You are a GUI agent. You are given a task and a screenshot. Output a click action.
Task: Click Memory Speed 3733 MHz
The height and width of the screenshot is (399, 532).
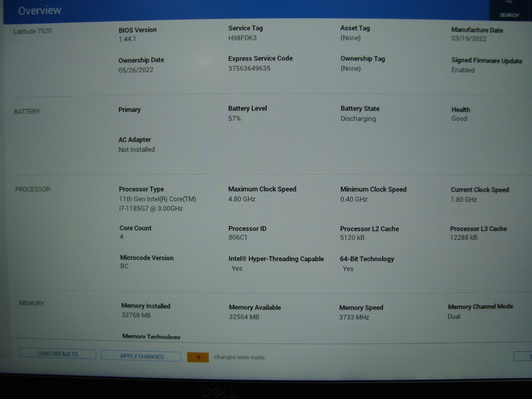click(x=354, y=317)
